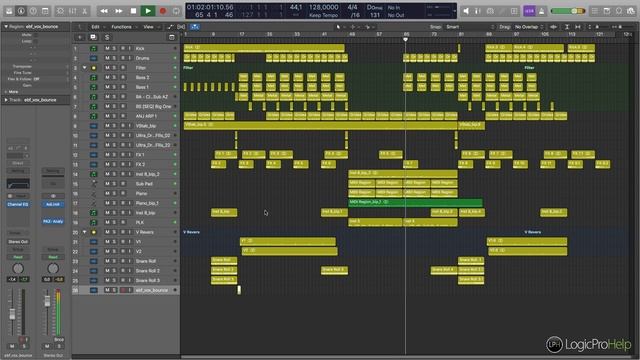Viewport: 640px width, 360px height.
Task: Toggle the purple Count-in button
Action: [529, 11]
